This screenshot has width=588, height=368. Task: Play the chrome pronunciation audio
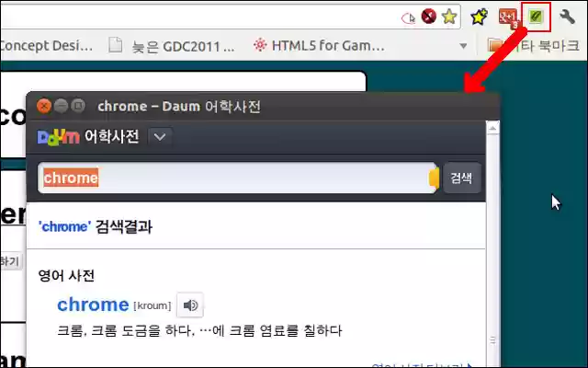pos(190,305)
